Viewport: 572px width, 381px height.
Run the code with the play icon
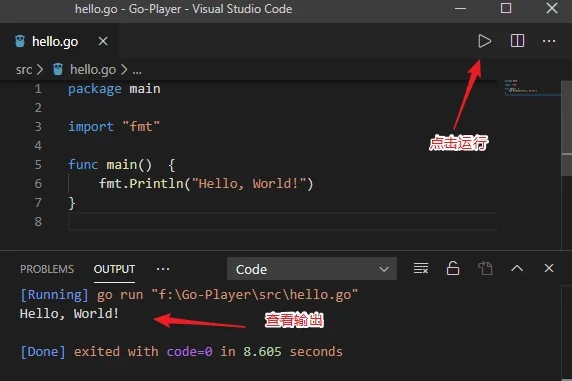tap(485, 41)
